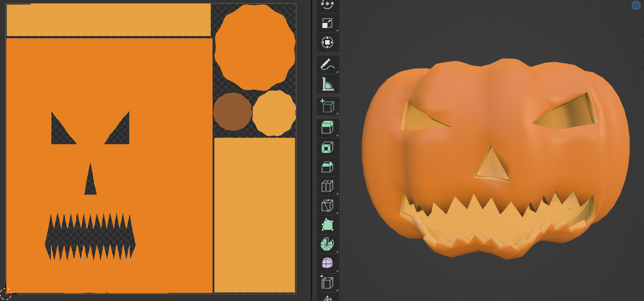Viewport: 644px width, 301px height.
Task: Click the right eye cutout in UV map
Action: coord(120,133)
